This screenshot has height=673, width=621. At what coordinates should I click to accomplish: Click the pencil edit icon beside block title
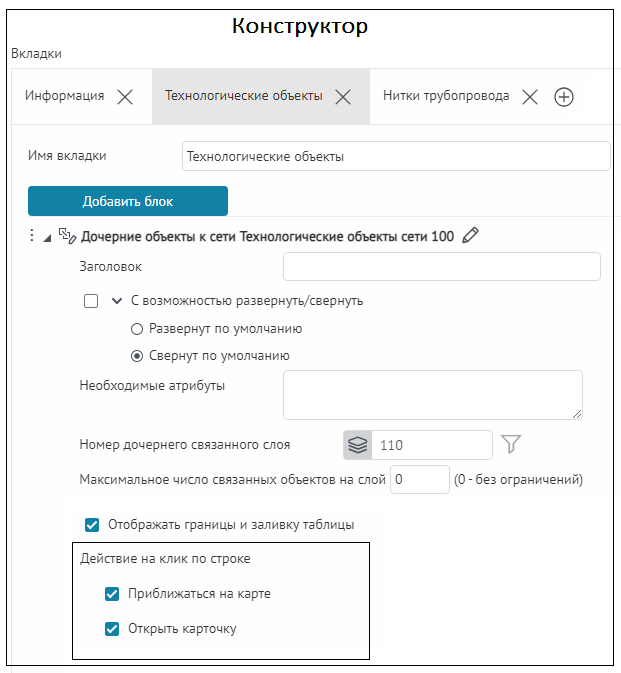tap(471, 236)
